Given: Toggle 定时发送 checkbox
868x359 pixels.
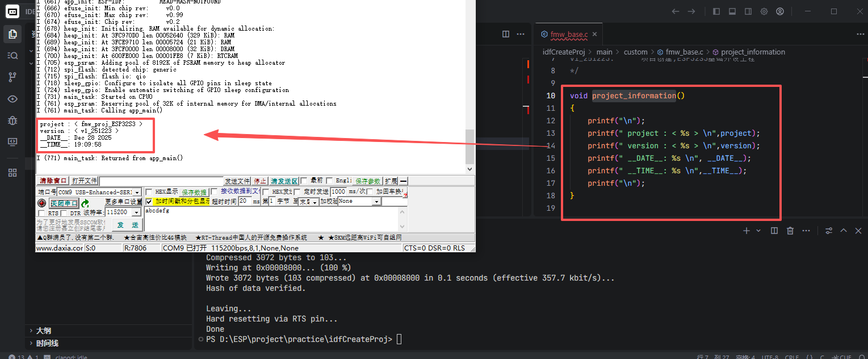Looking at the screenshot, I should coord(297,192).
